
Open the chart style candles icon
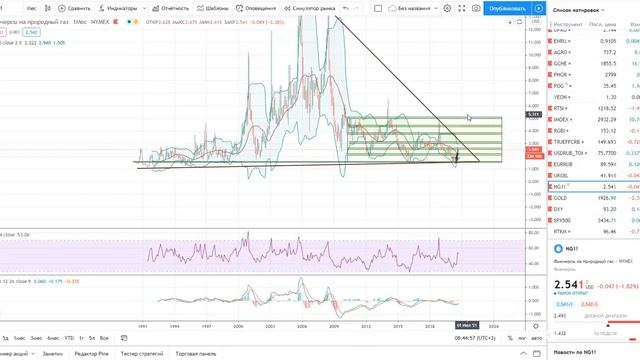pos(48,8)
